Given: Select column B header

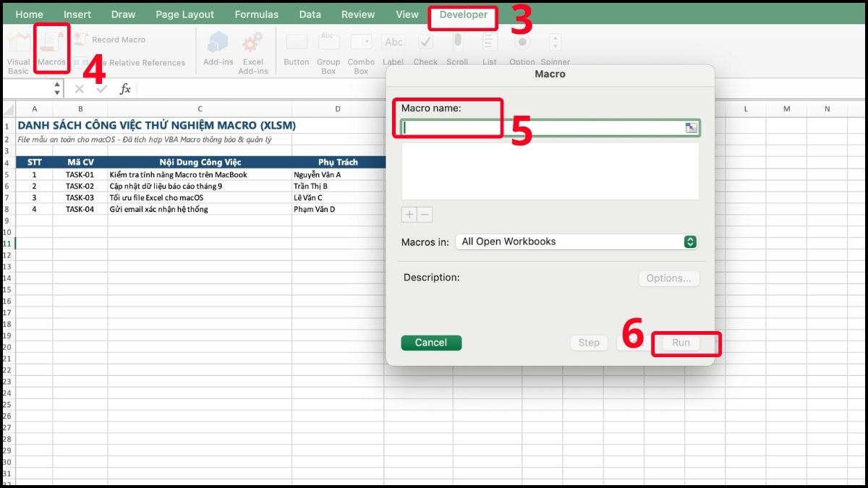Looking at the screenshot, I should point(80,109).
